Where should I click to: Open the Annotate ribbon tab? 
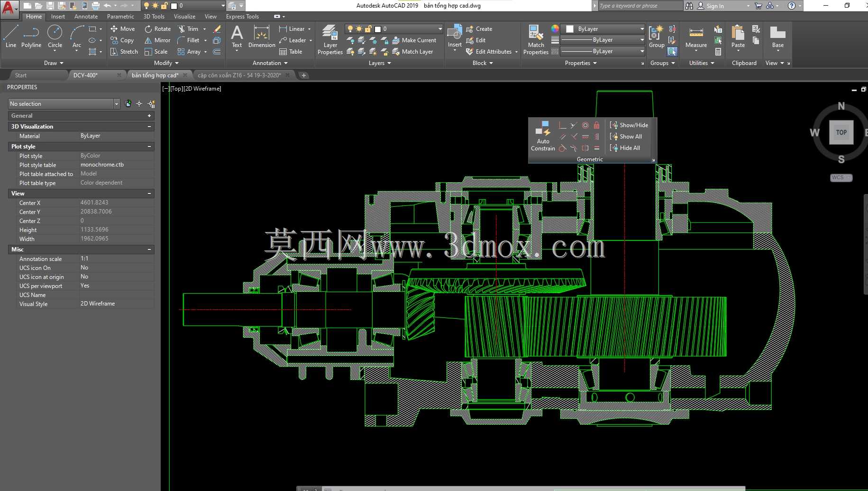86,17
